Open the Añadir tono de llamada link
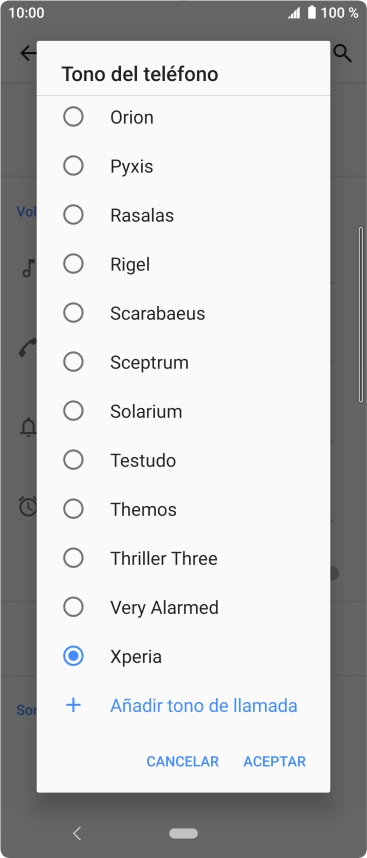The height and width of the screenshot is (858, 367). [203, 705]
